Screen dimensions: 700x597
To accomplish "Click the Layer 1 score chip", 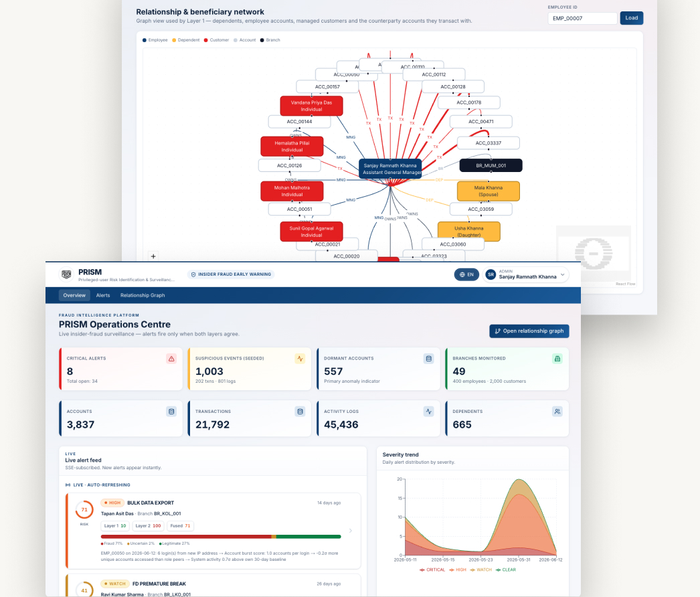I will pyautogui.click(x=115, y=526).
